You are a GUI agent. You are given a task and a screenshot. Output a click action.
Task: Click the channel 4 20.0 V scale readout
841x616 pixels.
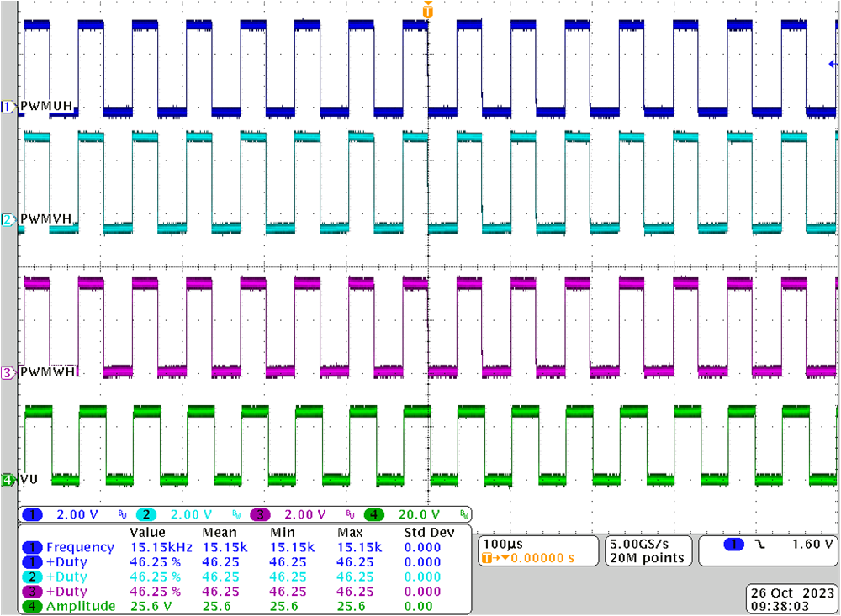coord(419,514)
